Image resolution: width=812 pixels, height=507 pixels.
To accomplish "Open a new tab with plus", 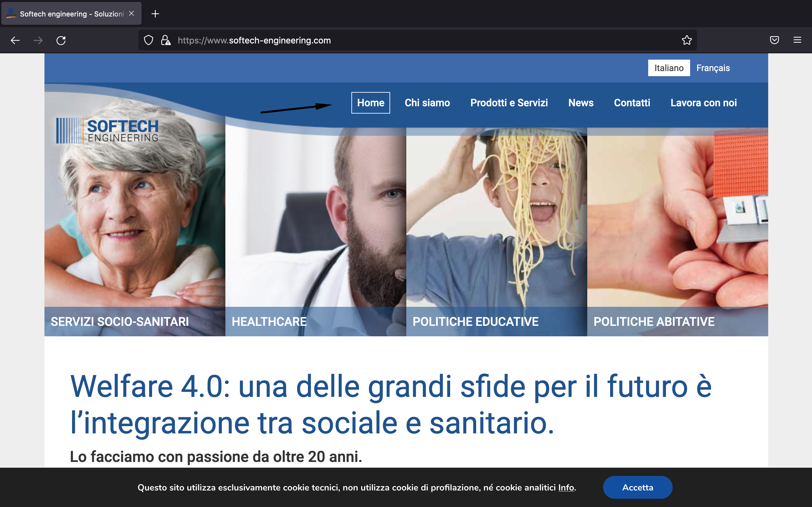I will click(155, 14).
